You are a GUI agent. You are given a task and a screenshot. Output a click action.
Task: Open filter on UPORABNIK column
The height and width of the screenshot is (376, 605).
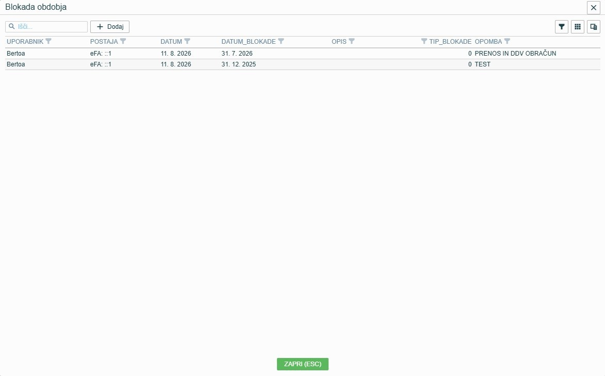[49, 41]
